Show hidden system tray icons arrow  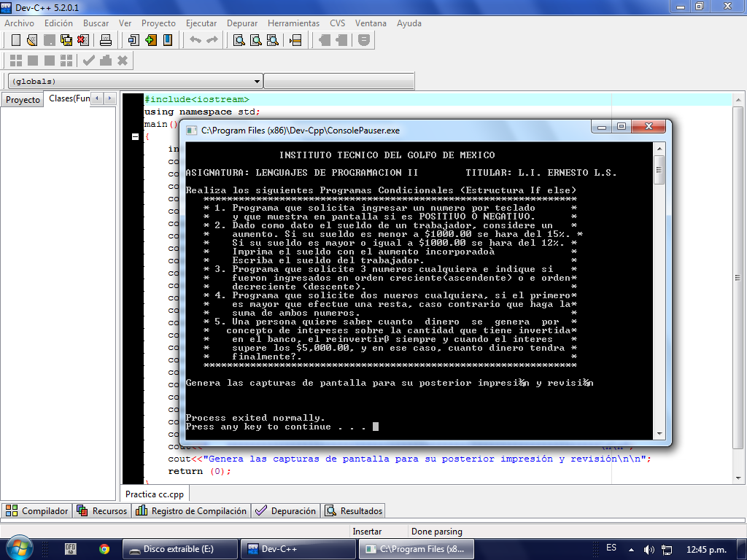tap(632, 548)
